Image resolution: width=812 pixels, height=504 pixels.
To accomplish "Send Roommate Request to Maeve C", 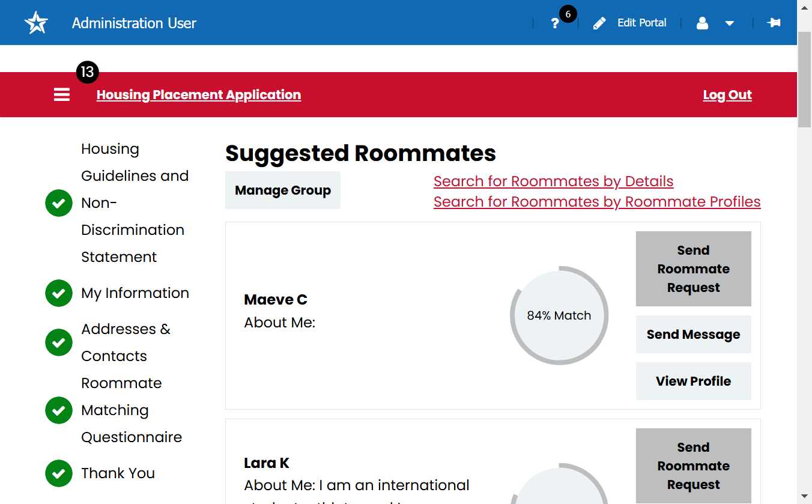I will 694,269.
